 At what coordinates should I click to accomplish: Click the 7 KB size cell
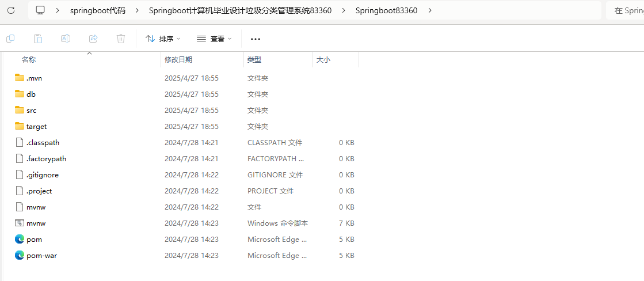346,223
